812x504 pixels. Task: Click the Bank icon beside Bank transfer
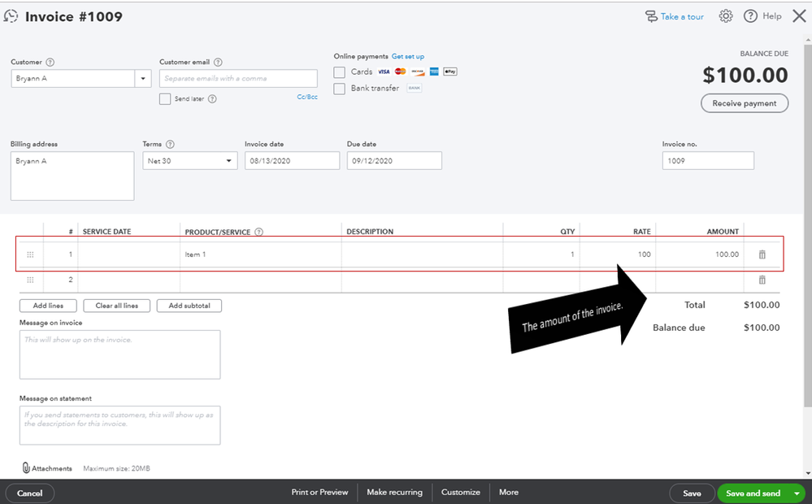click(415, 88)
